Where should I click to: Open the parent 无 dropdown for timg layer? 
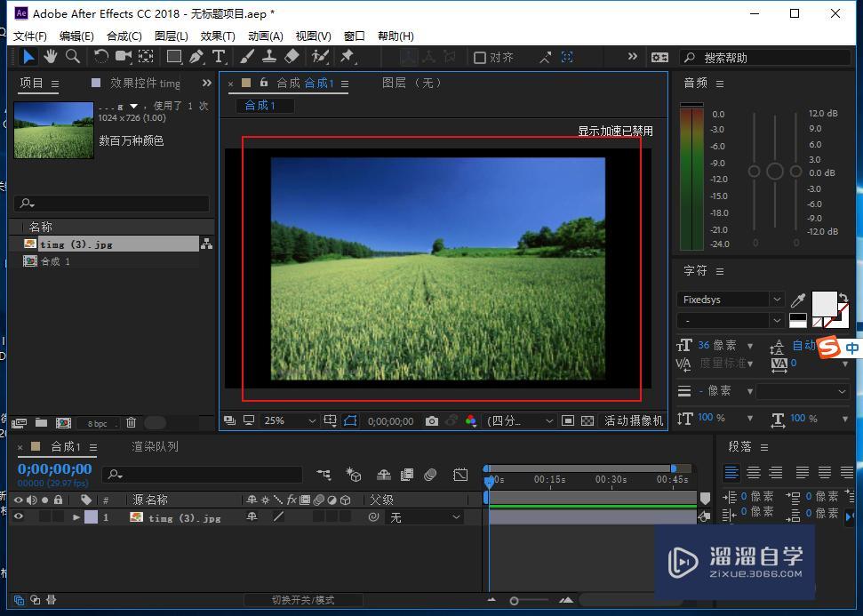click(x=424, y=517)
